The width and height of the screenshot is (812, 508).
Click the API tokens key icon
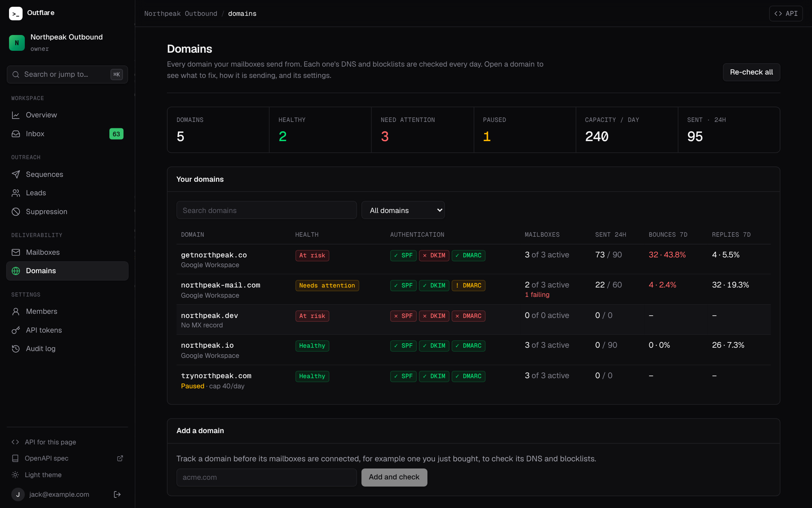[x=16, y=330]
